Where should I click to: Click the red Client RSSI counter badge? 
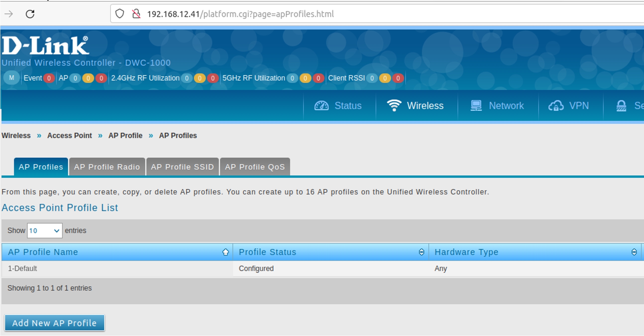click(398, 78)
